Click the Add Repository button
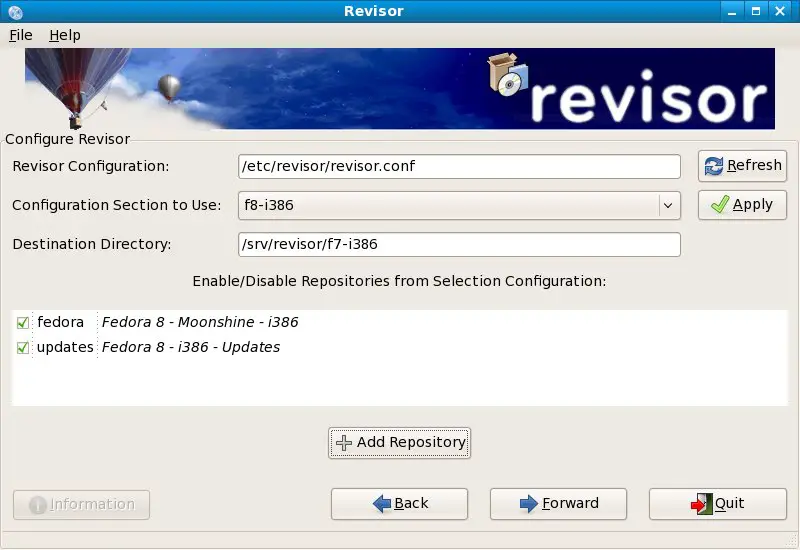The width and height of the screenshot is (800, 550). 399,443
